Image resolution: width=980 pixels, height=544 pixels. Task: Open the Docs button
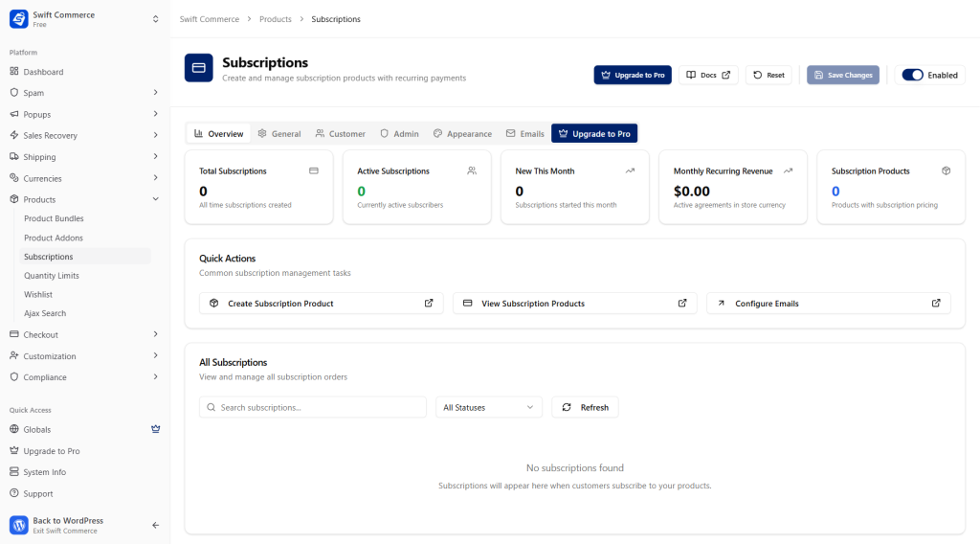pos(708,75)
